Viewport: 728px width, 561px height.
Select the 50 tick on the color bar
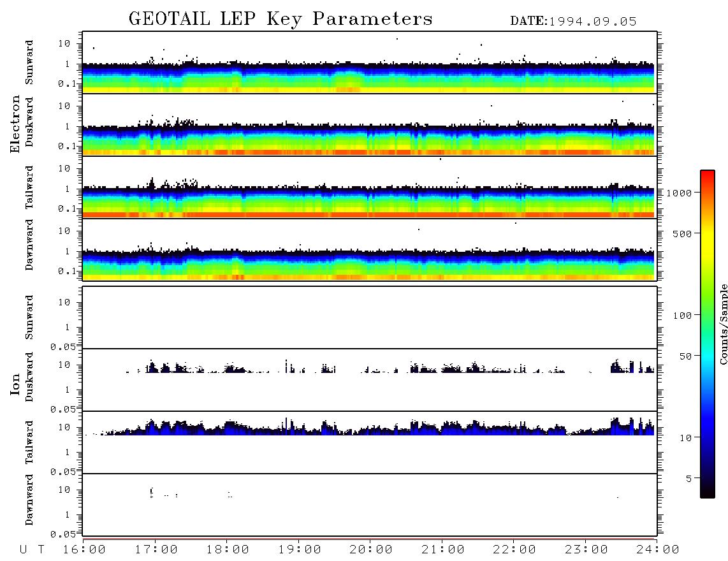(685, 356)
